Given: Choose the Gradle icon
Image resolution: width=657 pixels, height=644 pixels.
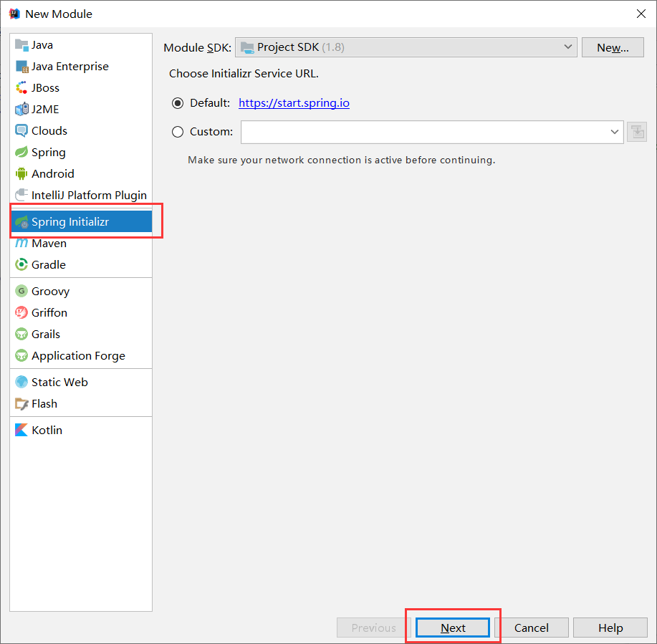Looking at the screenshot, I should (21, 264).
